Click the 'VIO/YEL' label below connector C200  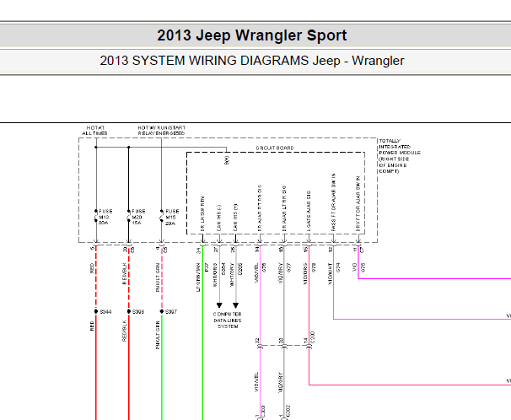[x=256, y=382]
